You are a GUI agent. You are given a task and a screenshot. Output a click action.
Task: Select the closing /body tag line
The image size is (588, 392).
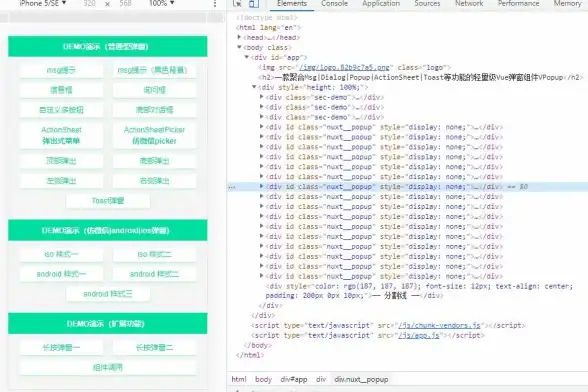coord(258,345)
